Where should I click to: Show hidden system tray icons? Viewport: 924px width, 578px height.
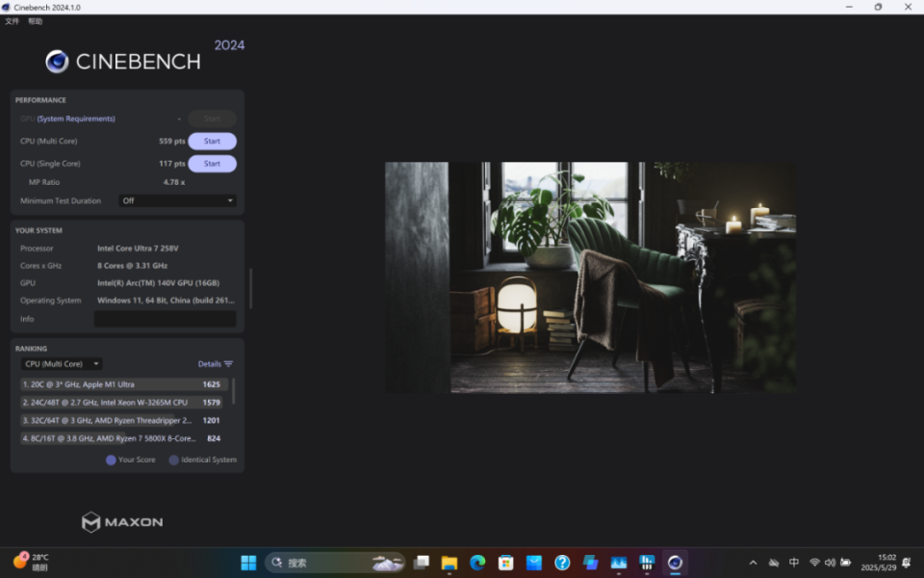[753, 563]
